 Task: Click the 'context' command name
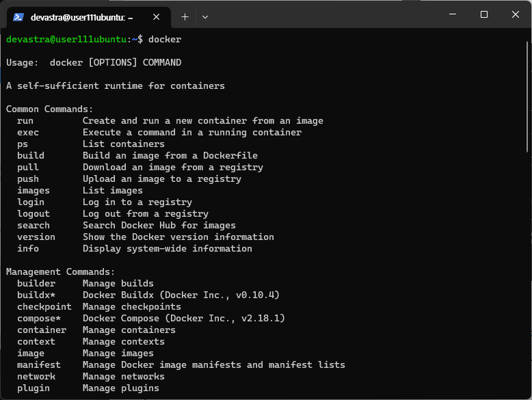[x=36, y=341]
